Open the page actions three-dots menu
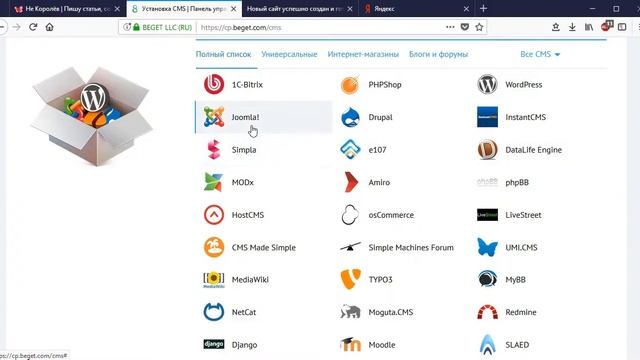 [x=450, y=27]
